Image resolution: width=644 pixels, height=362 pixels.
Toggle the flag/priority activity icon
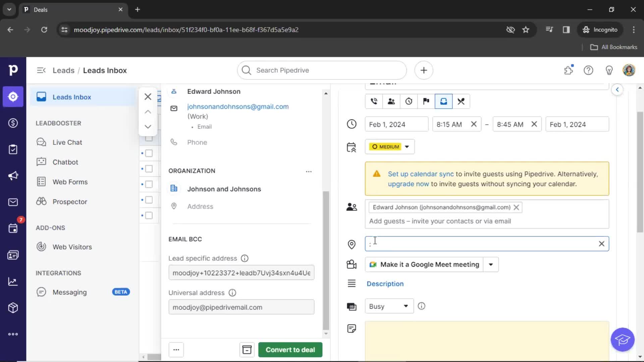point(426,101)
